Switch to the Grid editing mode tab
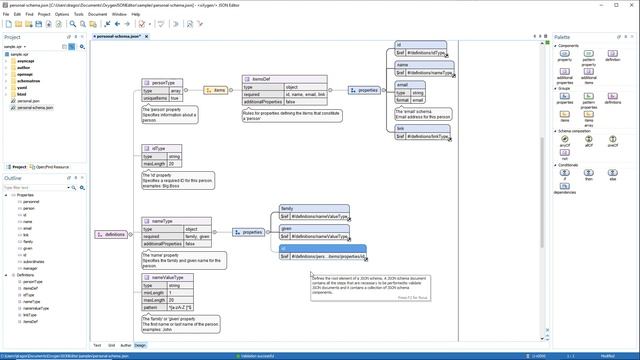 pyautogui.click(x=111, y=345)
